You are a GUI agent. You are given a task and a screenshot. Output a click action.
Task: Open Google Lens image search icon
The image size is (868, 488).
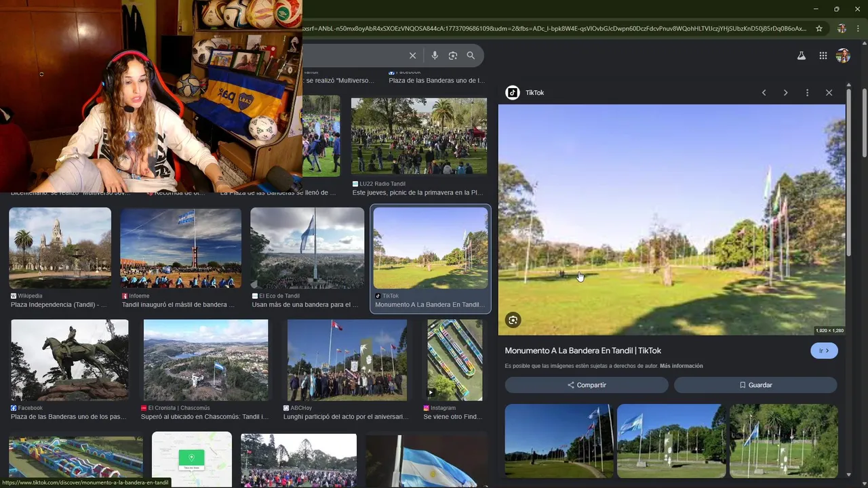(453, 56)
